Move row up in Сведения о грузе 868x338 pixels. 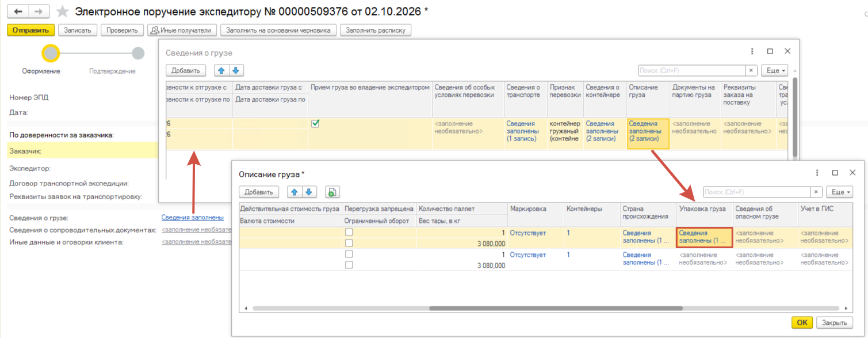click(222, 70)
